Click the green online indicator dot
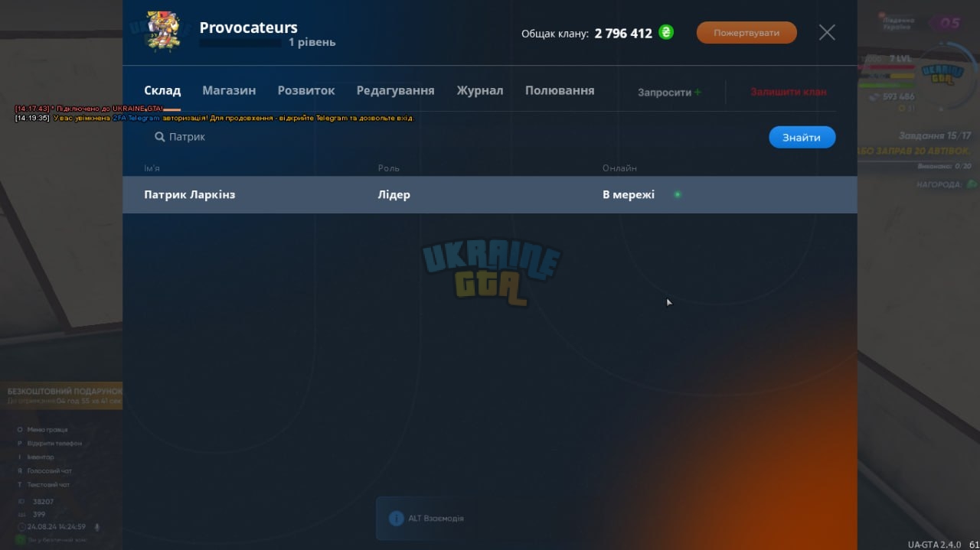Viewport: 980px width, 550px height. coord(678,194)
